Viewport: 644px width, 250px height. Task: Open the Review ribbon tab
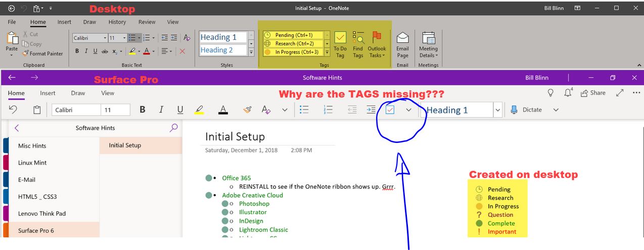coord(147,22)
